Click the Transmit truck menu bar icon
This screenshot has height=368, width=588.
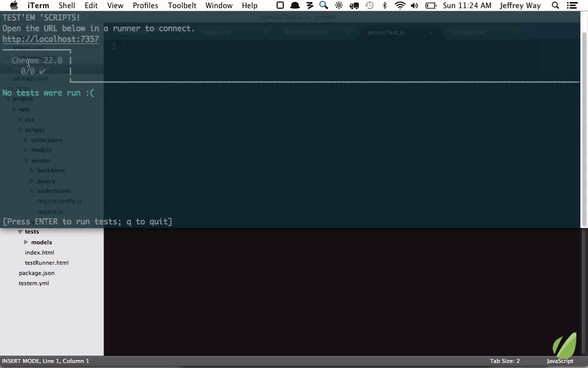tap(354, 5)
